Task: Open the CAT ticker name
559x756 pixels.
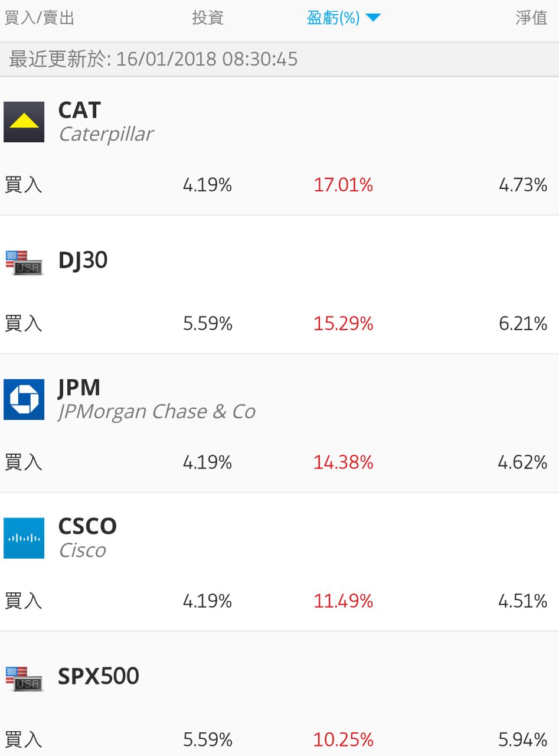Action: coord(80,110)
